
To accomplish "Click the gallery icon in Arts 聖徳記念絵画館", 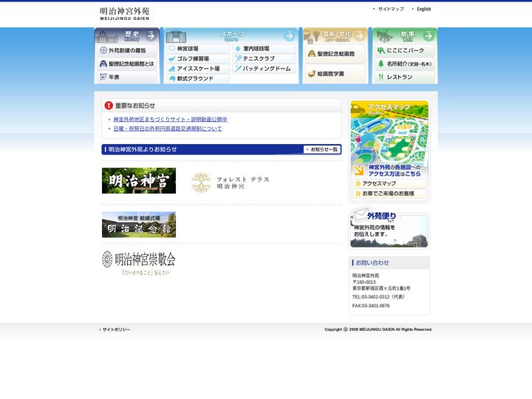I will 312,54.
